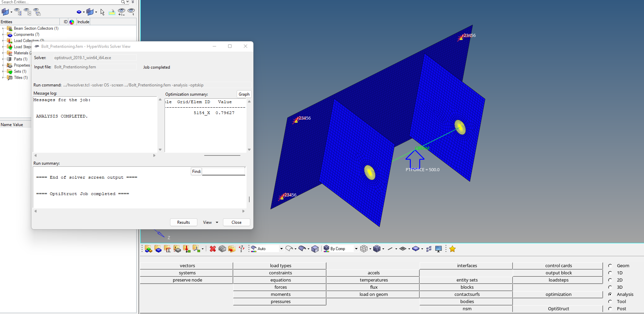
Task: Open the By Comp color mode dropdown
Action: (x=356, y=249)
